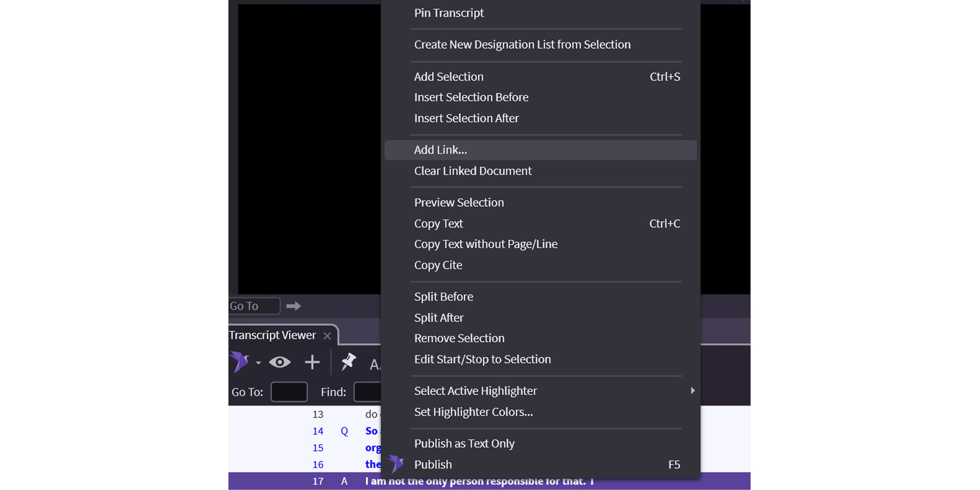Viewport: 980px width, 490px height.
Task: Click the plus add icon in toolbar
Action: 312,362
